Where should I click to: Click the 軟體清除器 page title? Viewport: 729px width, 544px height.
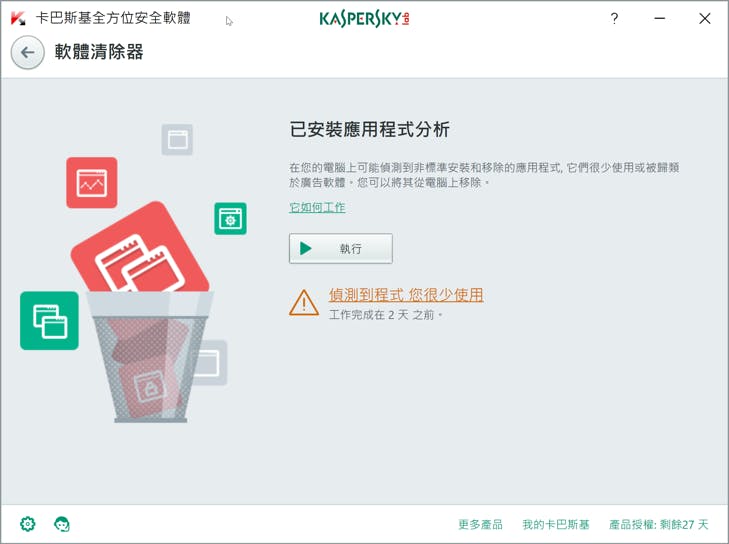99,52
